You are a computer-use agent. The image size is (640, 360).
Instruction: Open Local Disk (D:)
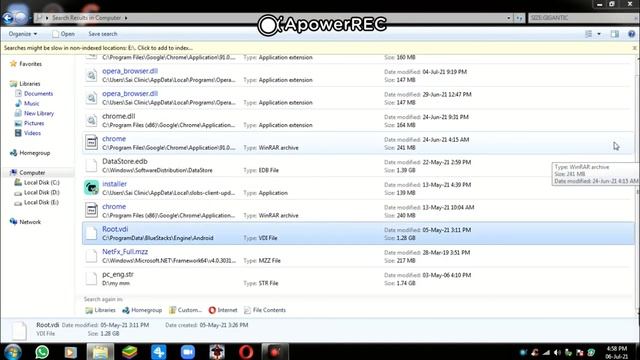point(41,192)
